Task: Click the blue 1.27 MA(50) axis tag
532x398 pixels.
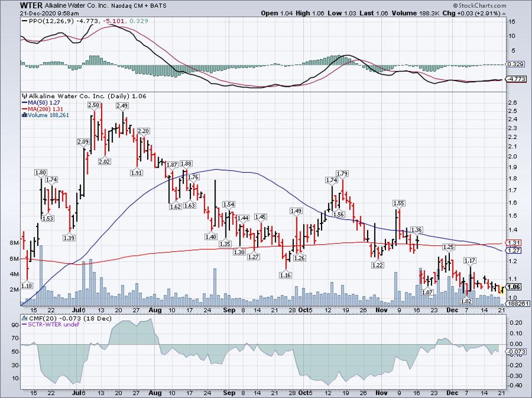Action: coord(514,250)
